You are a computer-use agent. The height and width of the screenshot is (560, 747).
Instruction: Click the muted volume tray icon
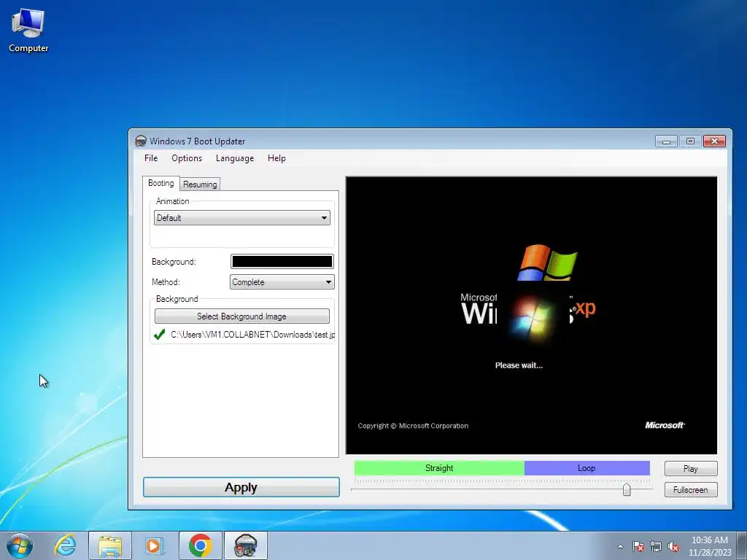(673, 546)
